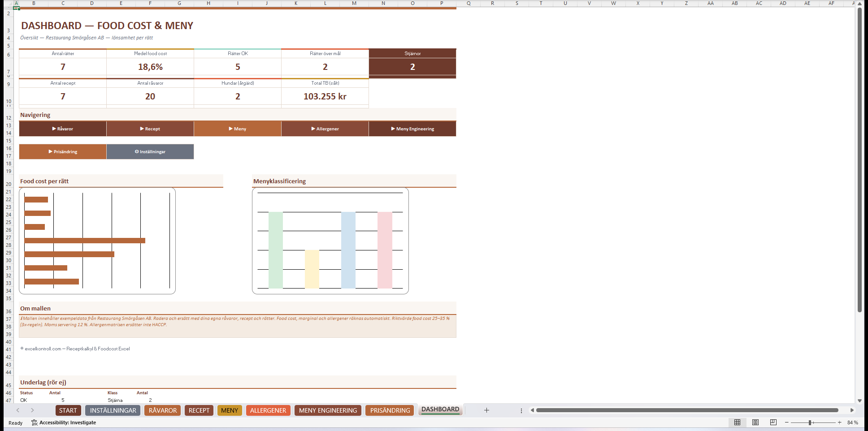Open the MENY sheet tab
The image size is (868, 431).
pyautogui.click(x=230, y=410)
